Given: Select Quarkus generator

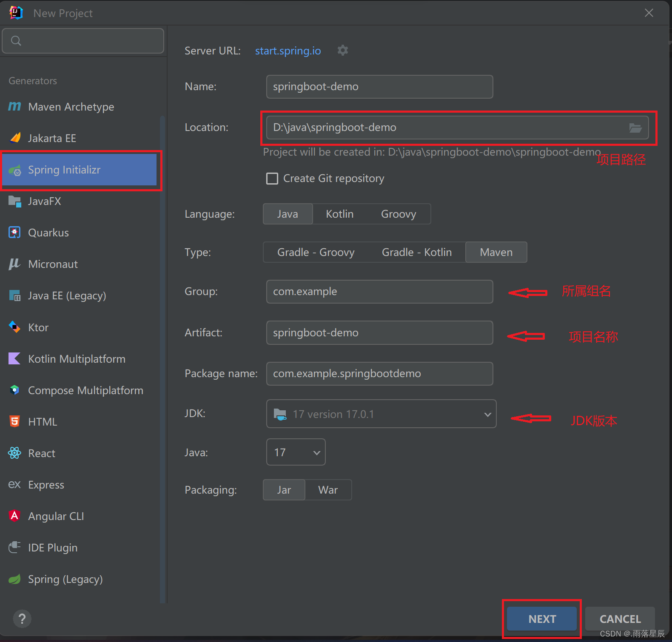Looking at the screenshot, I should 80,233.
